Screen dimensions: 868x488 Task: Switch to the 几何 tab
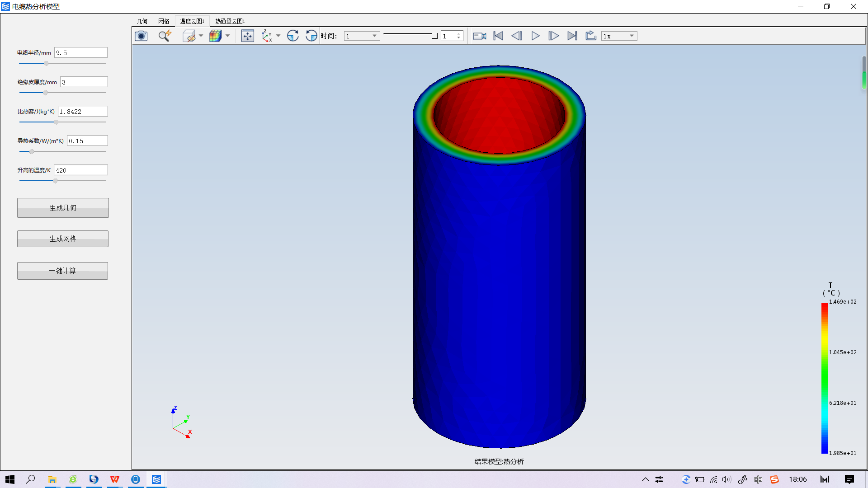[x=142, y=21]
